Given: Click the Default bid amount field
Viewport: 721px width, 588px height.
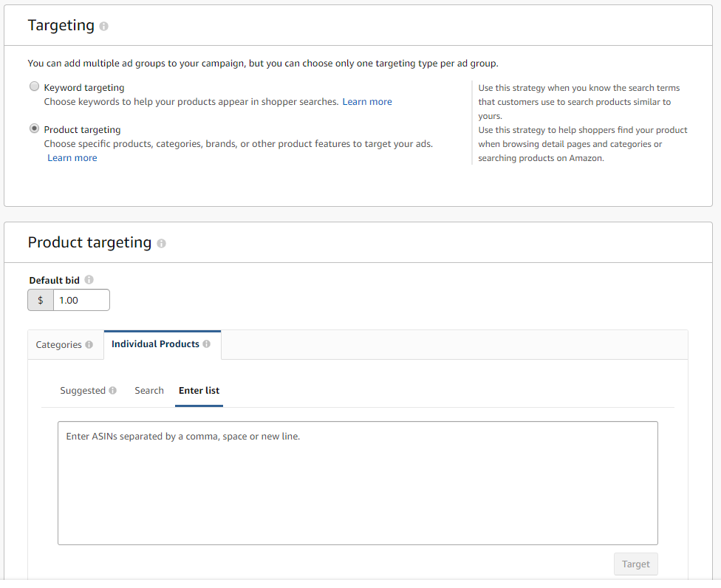Looking at the screenshot, I should [81, 301].
